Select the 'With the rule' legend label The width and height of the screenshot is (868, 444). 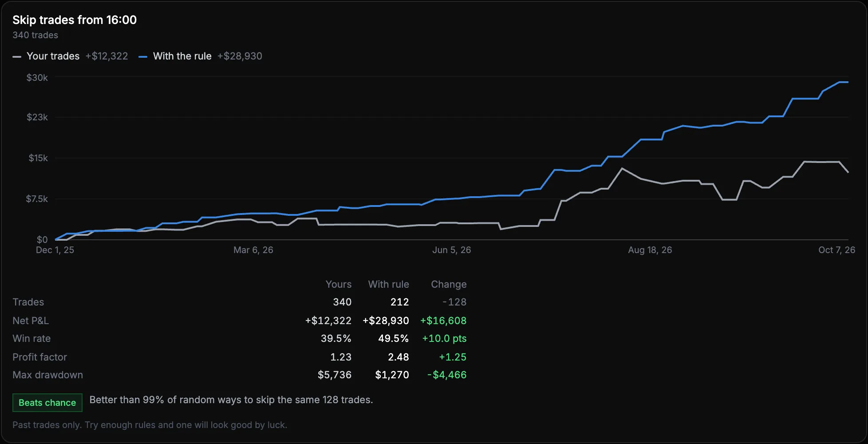[x=182, y=56]
